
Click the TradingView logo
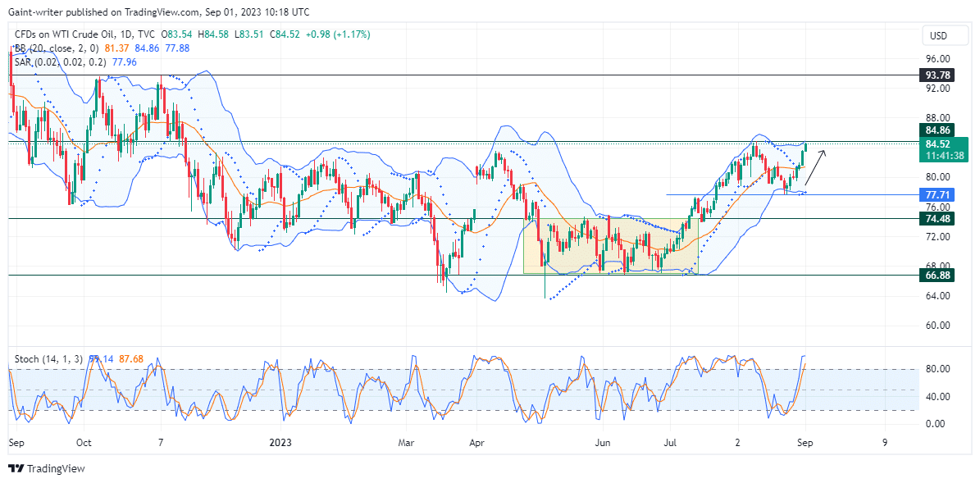click(x=46, y=468)
